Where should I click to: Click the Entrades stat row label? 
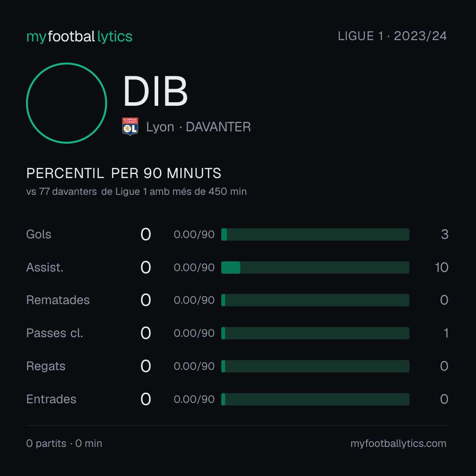pos(51,399)
